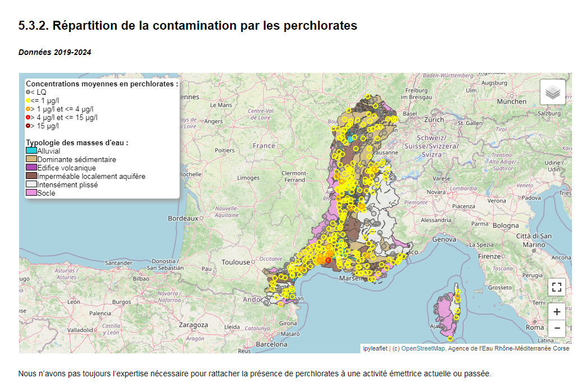
Task: Click the Intensément plissé light gray swatch
Action: [31, 185]
